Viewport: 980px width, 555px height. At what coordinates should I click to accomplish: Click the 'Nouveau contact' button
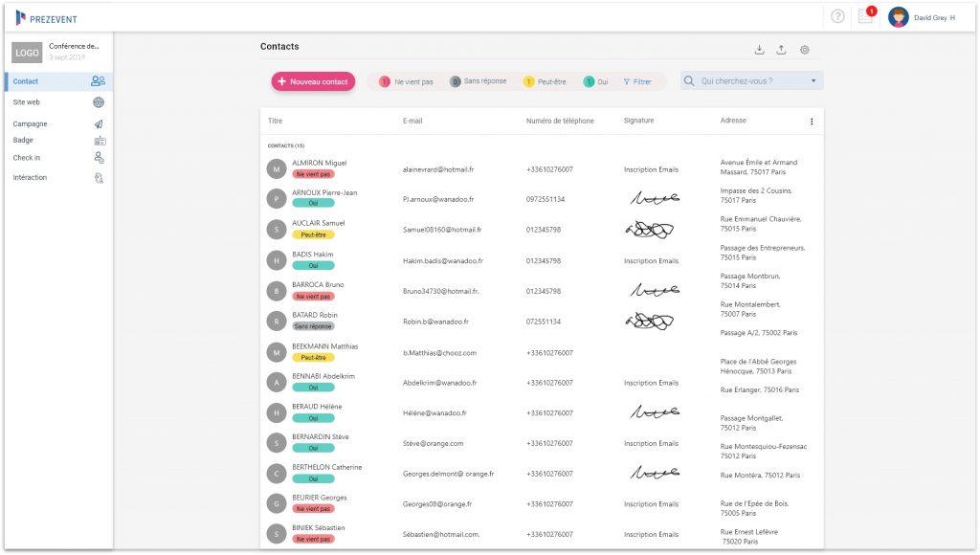[313, 81]
